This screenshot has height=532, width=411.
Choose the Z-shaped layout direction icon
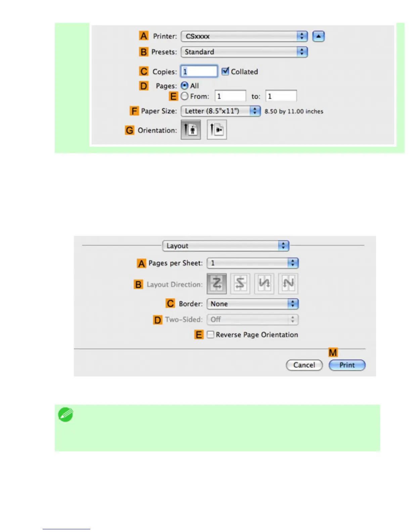coord(217,283)
